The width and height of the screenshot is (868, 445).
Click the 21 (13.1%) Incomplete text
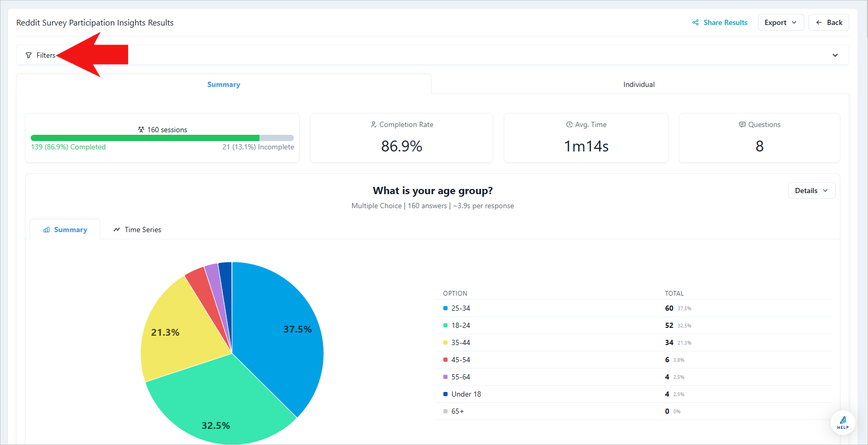[x=258, y=147]
